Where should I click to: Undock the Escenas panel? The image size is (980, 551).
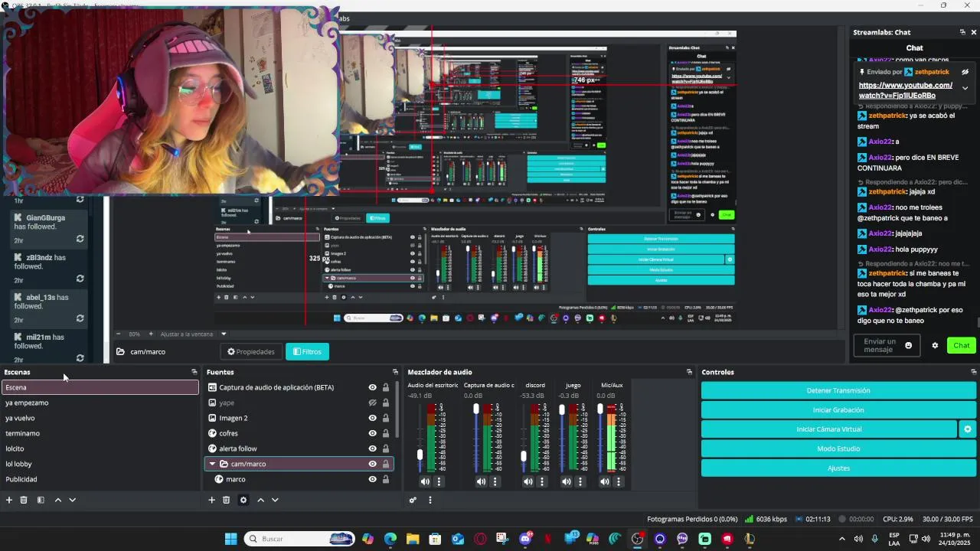pyautogui.click(x=194, y=372)
